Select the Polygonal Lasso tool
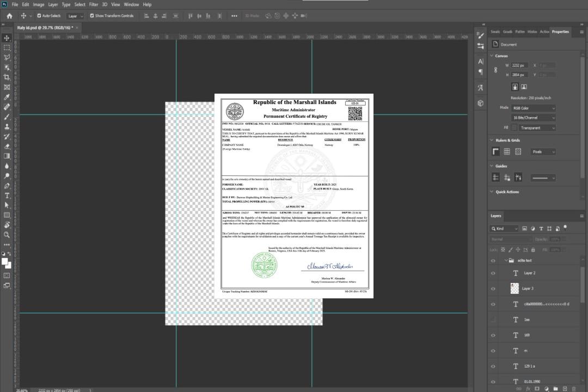588x392 pixels. pyautogui.click(x=7, y=57)
